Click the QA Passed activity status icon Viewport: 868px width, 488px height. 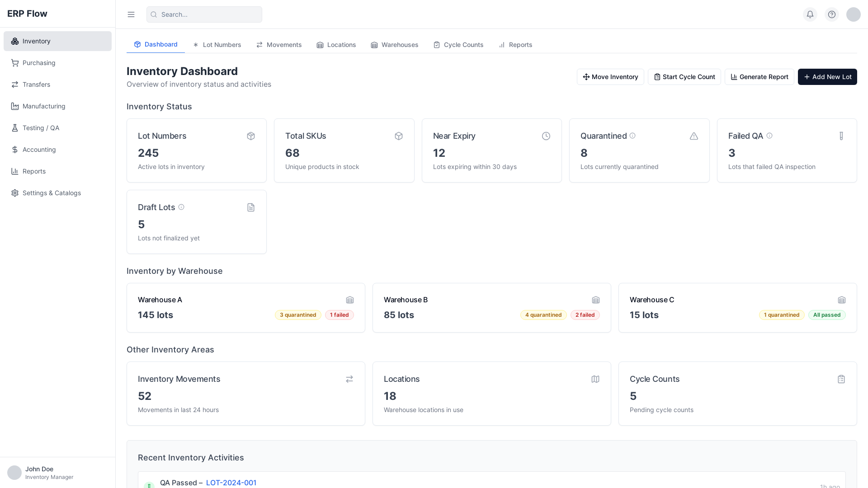pos(149,485)
